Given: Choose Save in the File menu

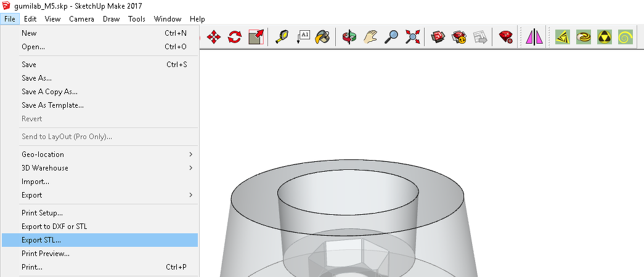Looking at the screenshot, I should [x=100, y=65].
